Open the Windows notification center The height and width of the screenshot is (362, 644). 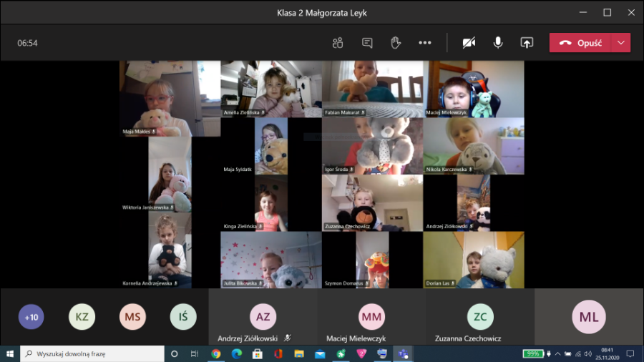(630, 353)
